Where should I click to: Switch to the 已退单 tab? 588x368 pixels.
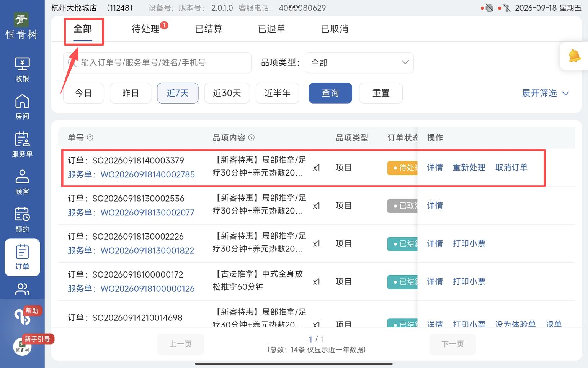coord(272,29)
